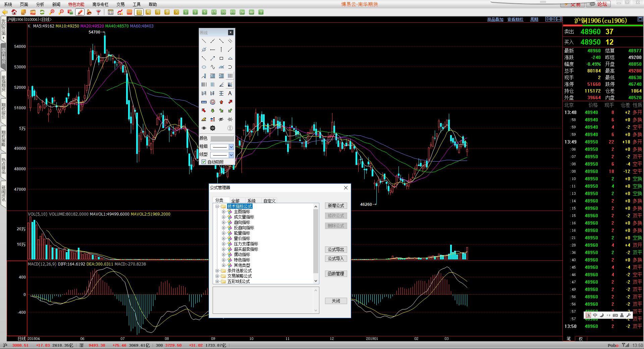The height and width of the screenshot is (349, 644).
Task: Switch to the 自定义 tab in 公式管理器
Action: pyautogui.click(x=269, y=201)
